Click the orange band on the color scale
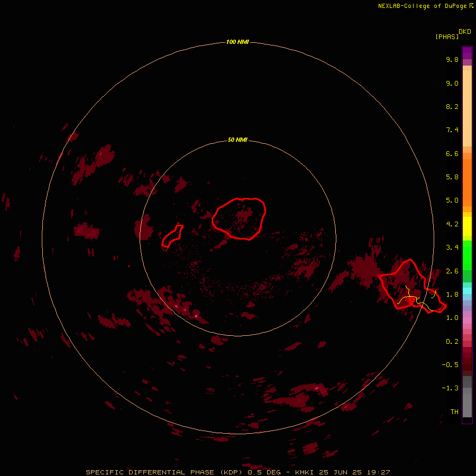Viewport: 476px width, 476px height. tap(467, 182)
